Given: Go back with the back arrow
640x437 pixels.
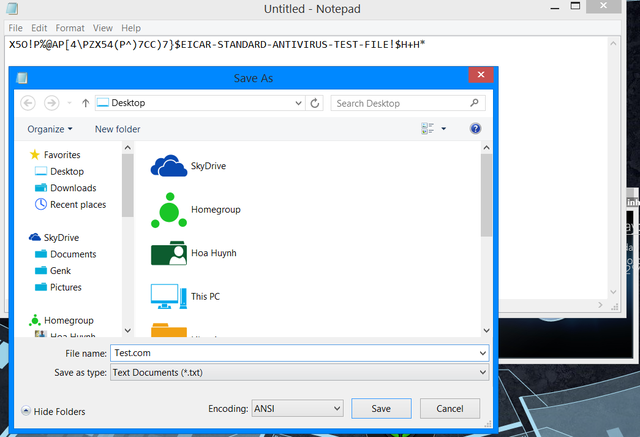Looking at the screenshot, I should coord(28,103).
